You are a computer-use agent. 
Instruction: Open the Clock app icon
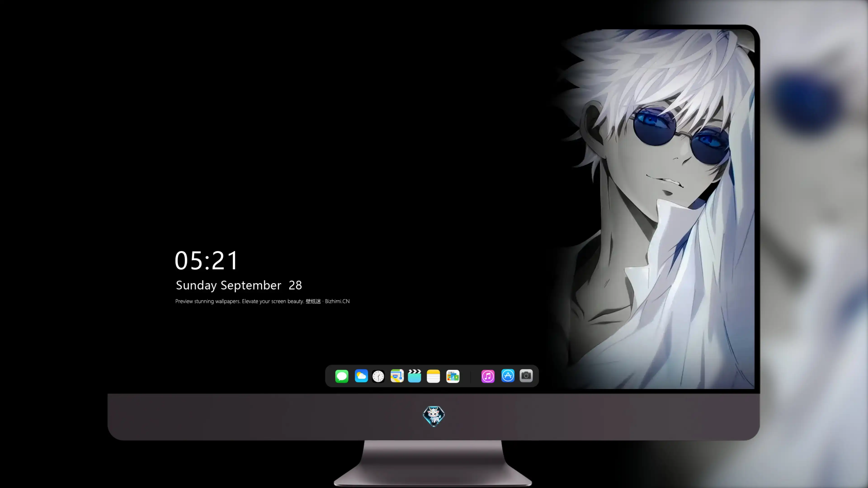click(378, 376)
